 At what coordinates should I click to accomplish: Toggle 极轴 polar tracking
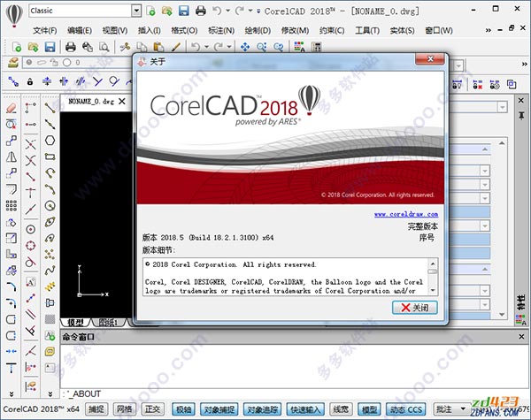183,409
